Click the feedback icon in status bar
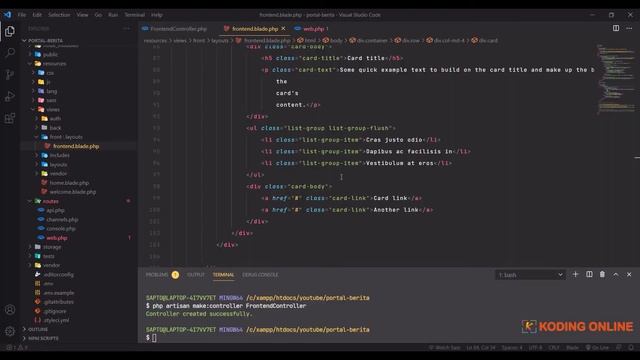 [x=619, y=347]
